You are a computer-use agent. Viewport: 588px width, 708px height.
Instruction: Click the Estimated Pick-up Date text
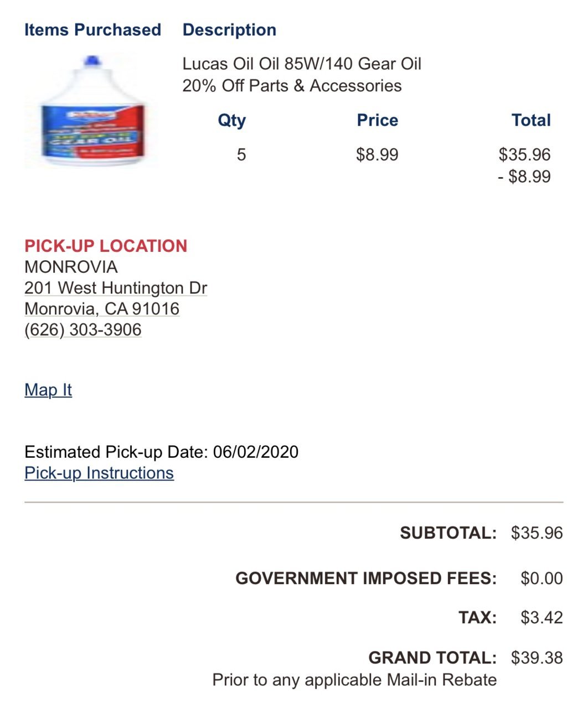click(161, 452)
